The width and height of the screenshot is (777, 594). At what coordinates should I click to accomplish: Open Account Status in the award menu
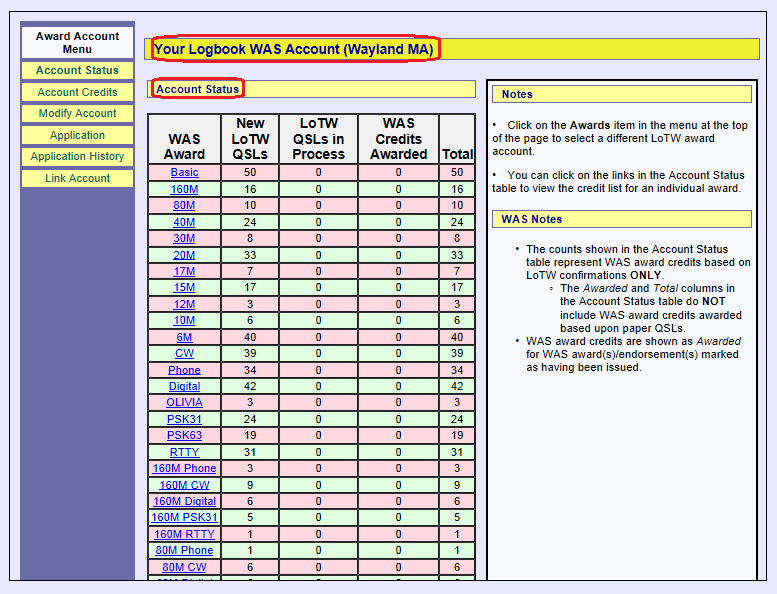tap(77, 71)
